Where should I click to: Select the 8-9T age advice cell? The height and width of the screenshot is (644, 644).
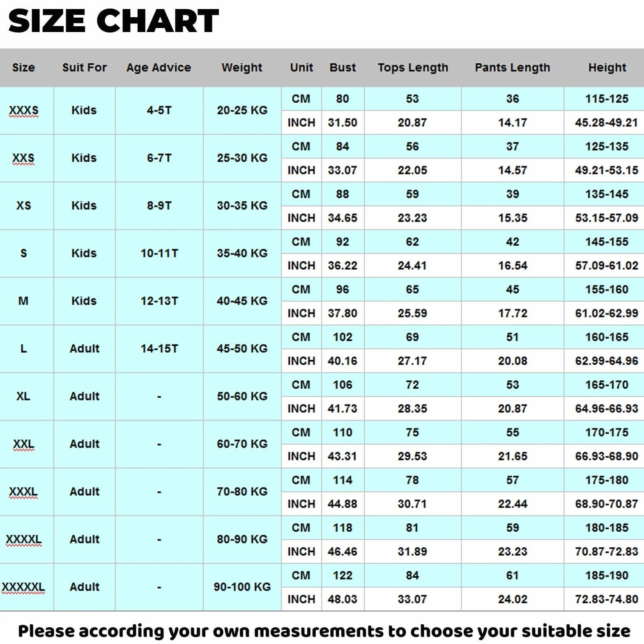(x=159, y=206)
